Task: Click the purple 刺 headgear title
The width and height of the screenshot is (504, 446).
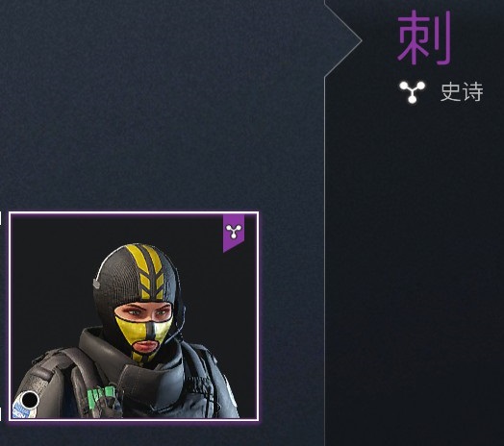Action: [x=424, y=37]
